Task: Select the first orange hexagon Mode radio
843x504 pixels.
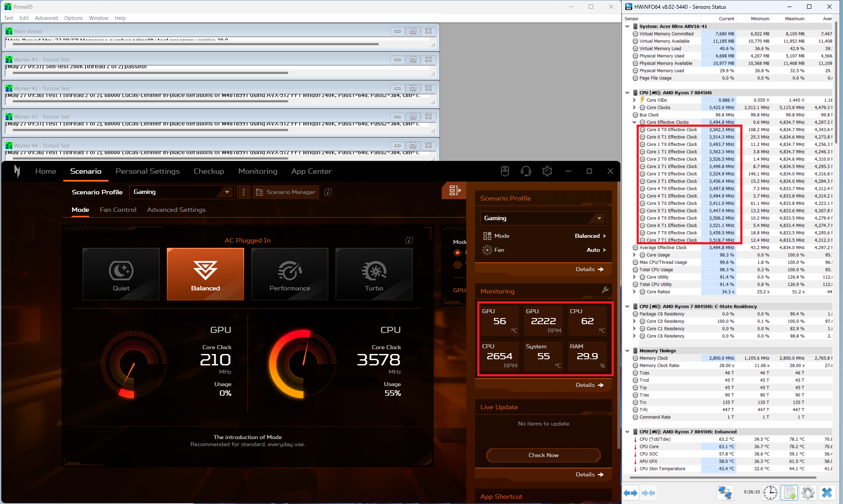Action: 458,253
